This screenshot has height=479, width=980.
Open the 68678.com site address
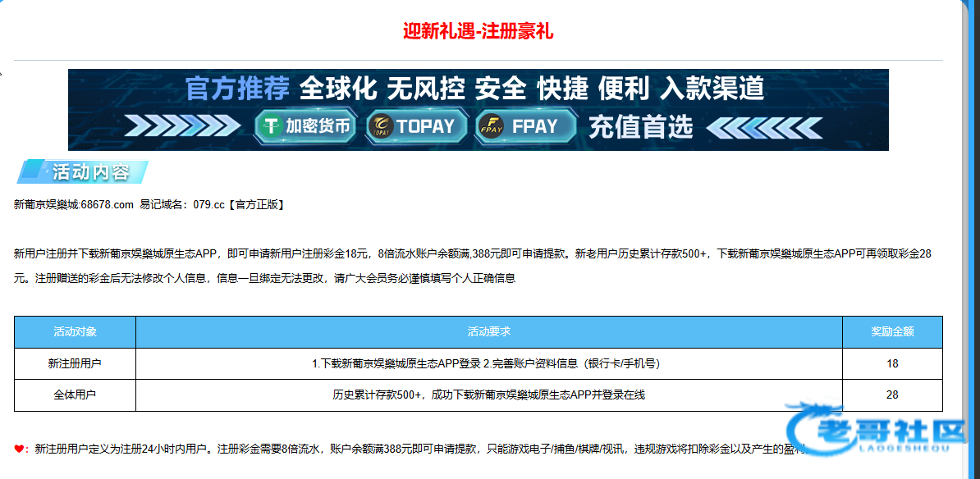click(x=107, y=205)
